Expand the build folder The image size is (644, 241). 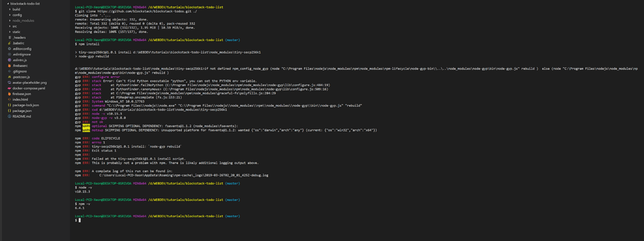(x=9, y=9)
